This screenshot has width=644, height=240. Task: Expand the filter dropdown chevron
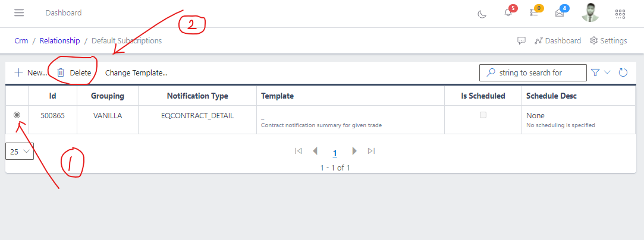coord(608,72)
